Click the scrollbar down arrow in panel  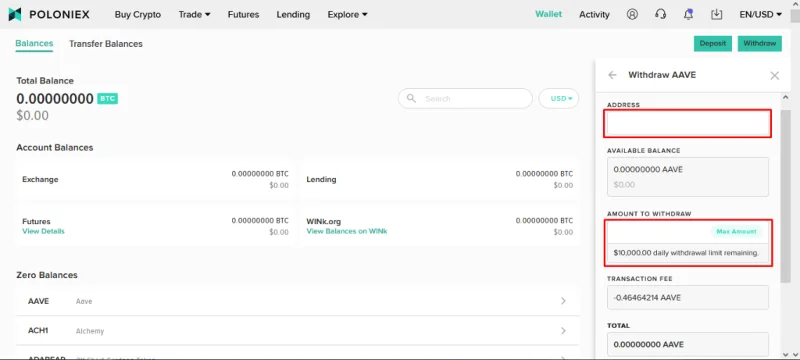tap(786, 354)
